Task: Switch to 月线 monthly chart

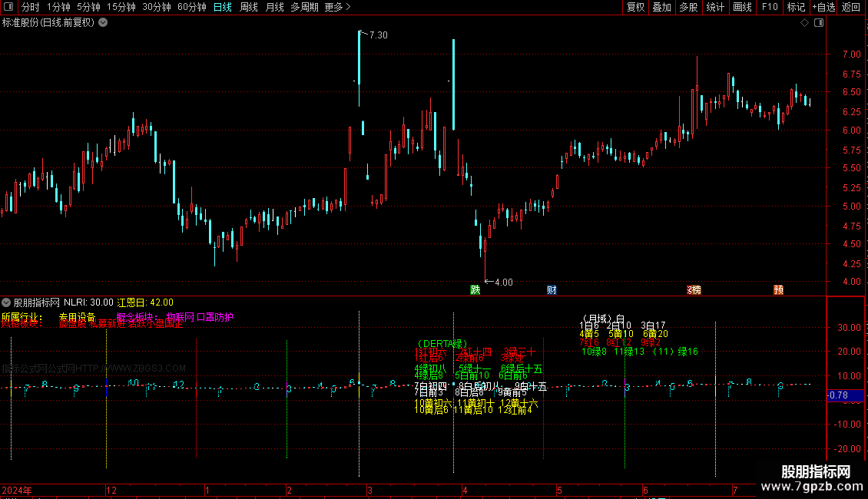Action: coord(274,7)
